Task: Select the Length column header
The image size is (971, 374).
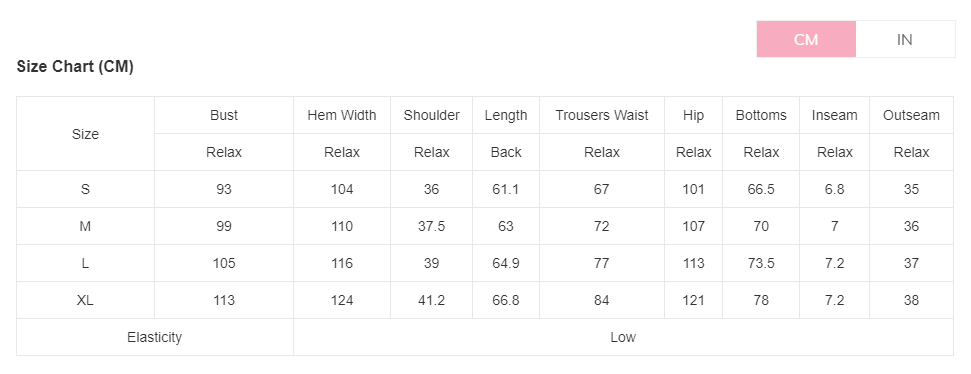Action: [x=506, y=115]
